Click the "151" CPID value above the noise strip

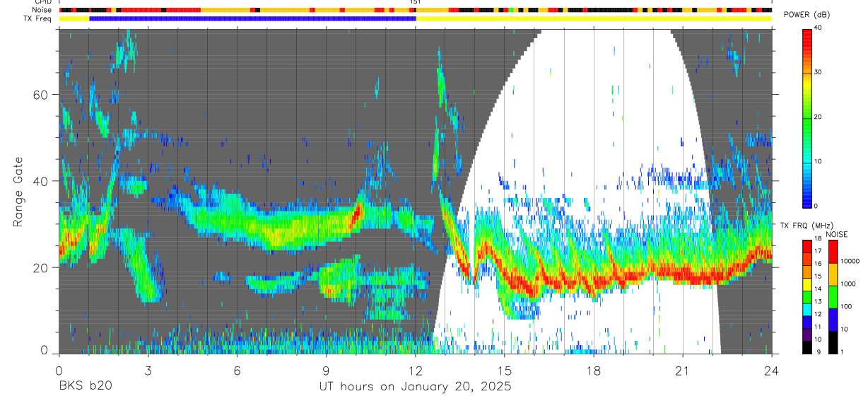click(x=416, y=3)
